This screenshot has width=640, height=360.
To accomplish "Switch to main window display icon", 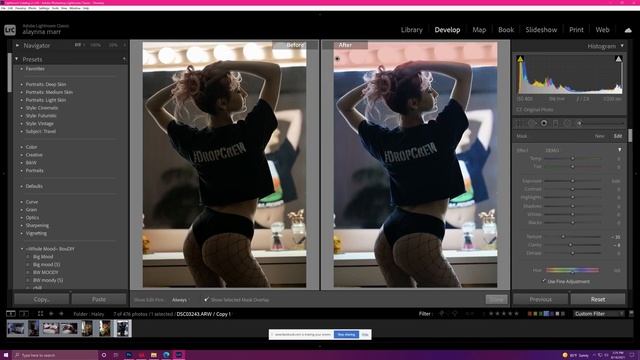I will pyautogui.click(x=11, y=313).
